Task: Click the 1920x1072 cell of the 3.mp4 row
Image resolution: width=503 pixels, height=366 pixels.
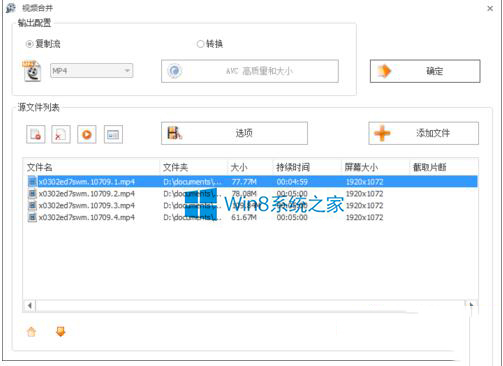Action: [365, 205]
